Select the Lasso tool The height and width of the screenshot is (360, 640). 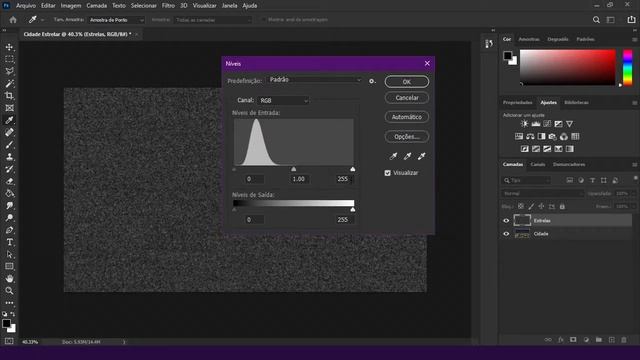point(9,71)
